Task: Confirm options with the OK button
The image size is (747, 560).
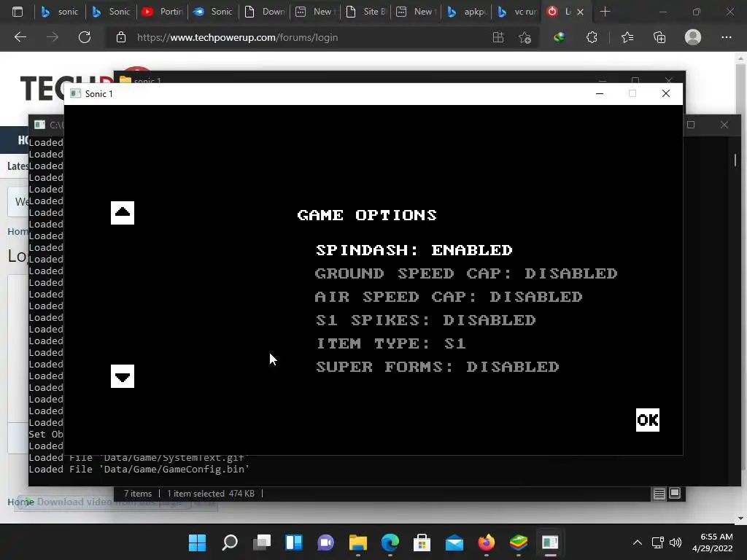Action: (x=648, y=420)
